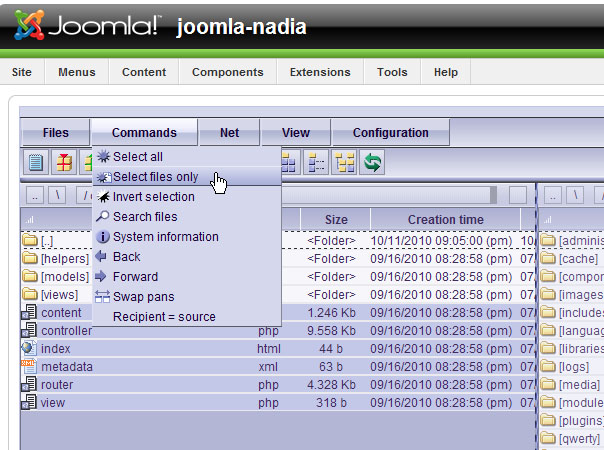Sort by Size column header
Image resolution: width=604 pixels, height=450 pixels.
(x=336, y=219)
